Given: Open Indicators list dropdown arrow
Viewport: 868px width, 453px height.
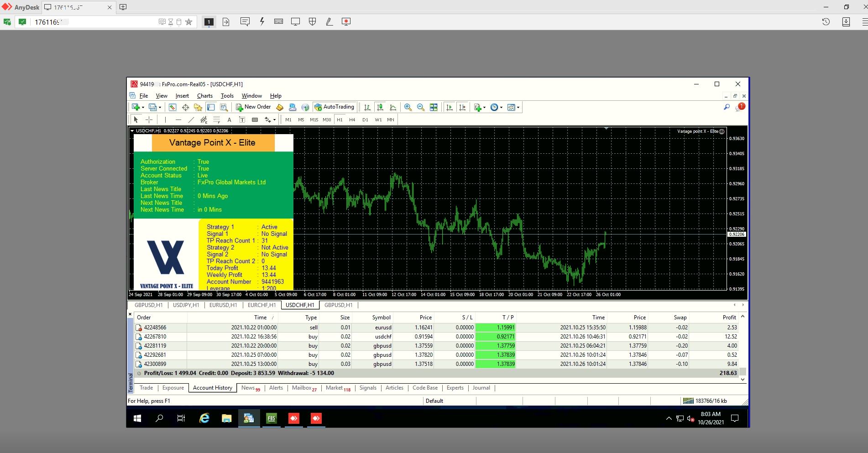Looking at the screenshot, I should [x=484, y=108].
